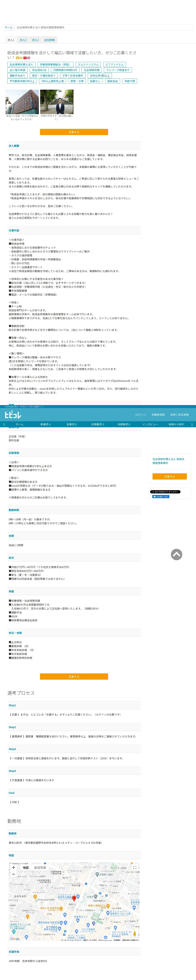Click 地域から探す in the navigation bar

click(176, 424)
